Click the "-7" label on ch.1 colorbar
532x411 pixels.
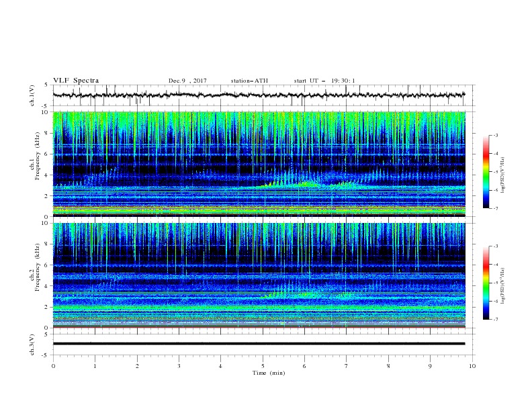coord(495,209)
